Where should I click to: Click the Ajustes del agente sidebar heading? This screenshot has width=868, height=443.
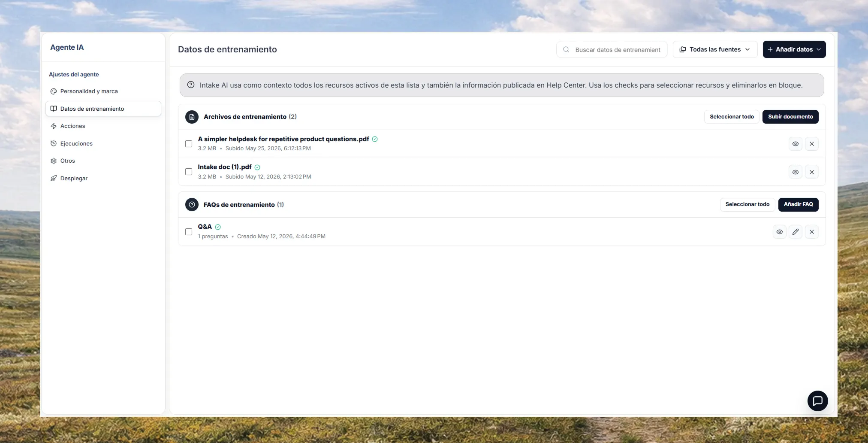(74, 74)
